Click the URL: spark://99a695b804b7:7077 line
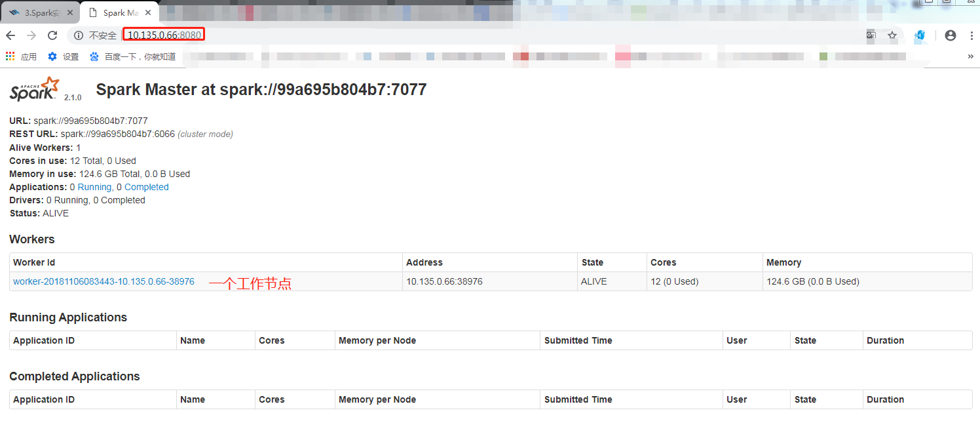Viewport: 980px width, 442px height. coord(79,121)
